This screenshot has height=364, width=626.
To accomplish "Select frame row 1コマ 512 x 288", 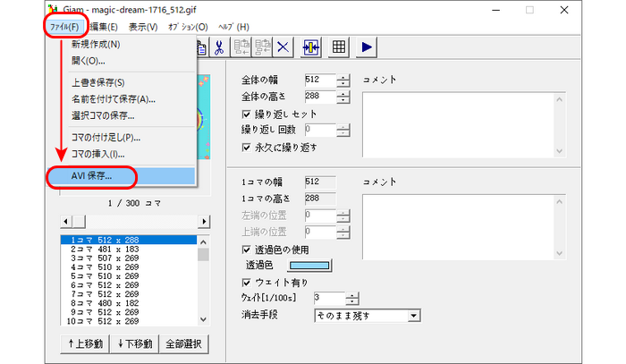I will pos(129,240).
